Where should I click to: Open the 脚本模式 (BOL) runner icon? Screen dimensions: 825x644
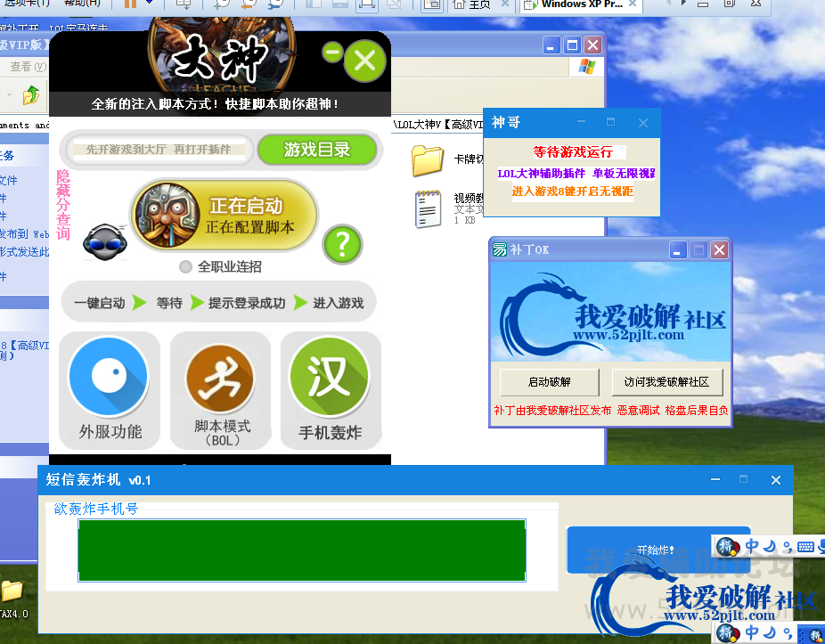(x=220, y=379)
